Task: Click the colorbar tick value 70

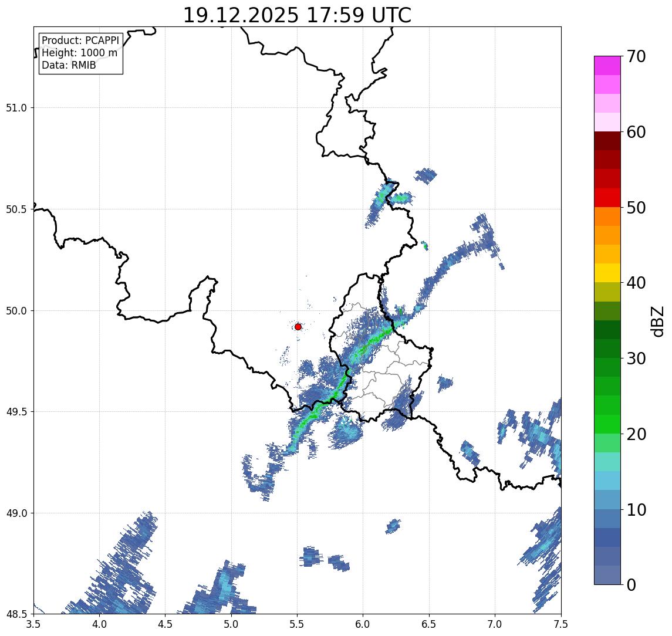Action: click(636, 56)
